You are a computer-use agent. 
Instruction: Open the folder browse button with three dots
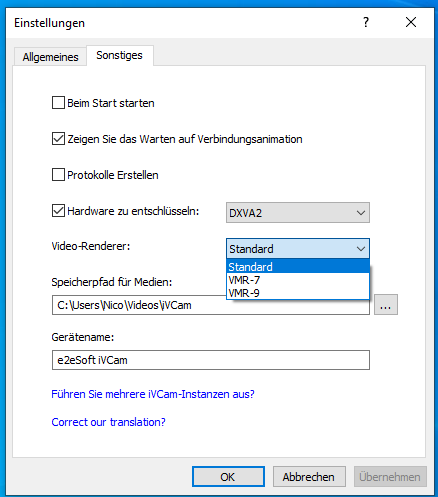[386, 304]
